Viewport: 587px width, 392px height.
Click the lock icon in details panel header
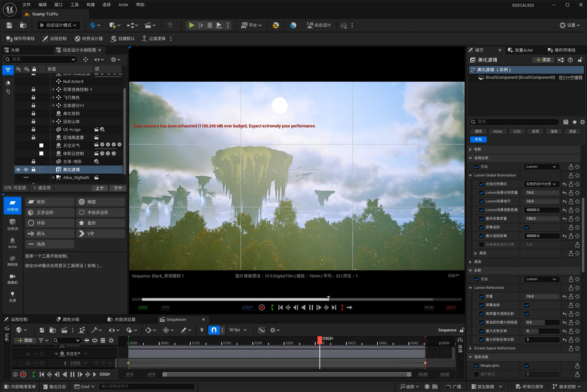580,60
